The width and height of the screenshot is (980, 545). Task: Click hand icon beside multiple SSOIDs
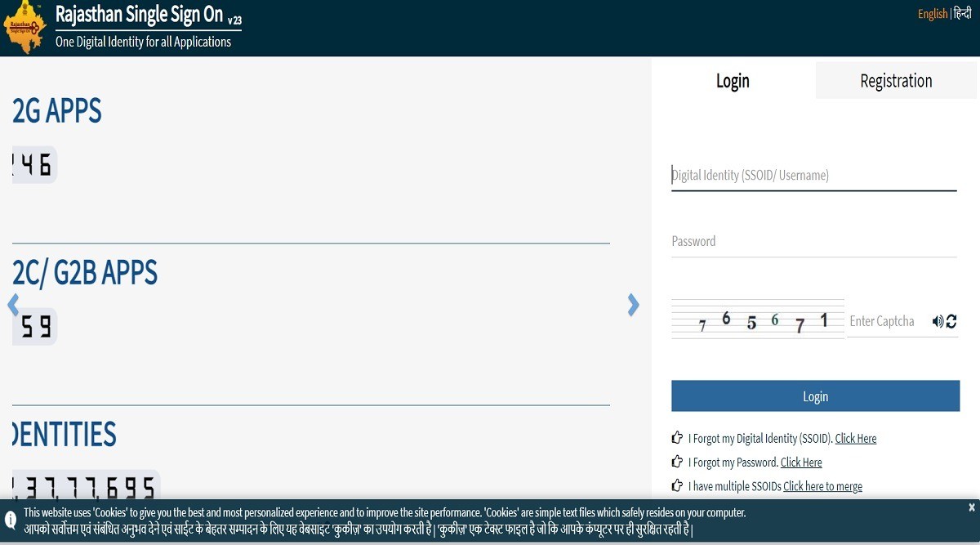tap(677, 485)
